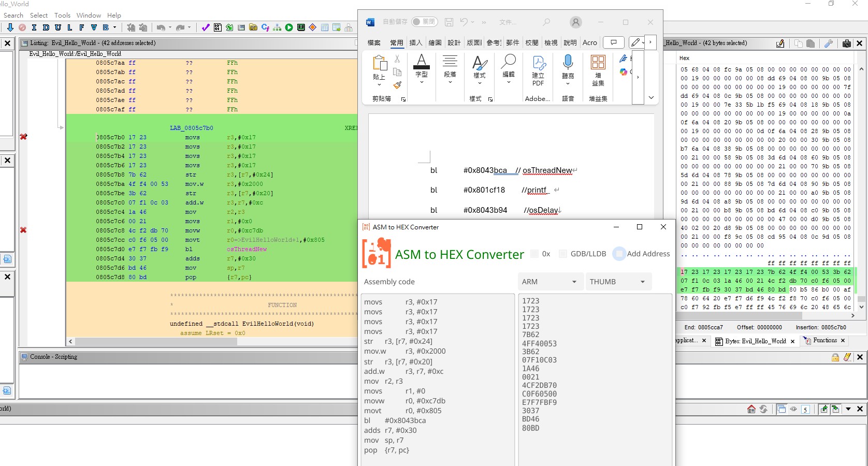
Task: Open the black triangle menu in bottom panel
Action: 848,409
